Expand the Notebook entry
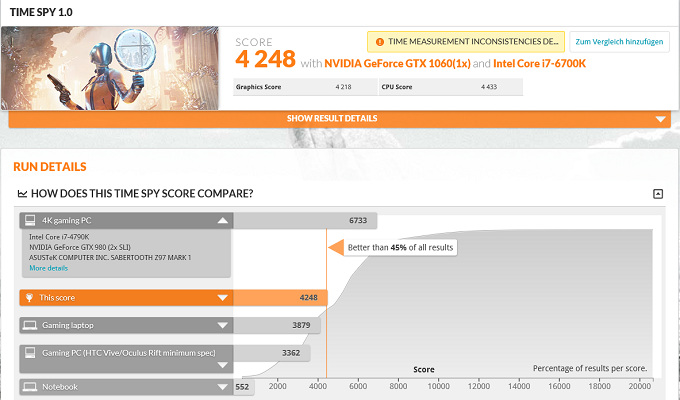The width and height of the screenshot is (680, 400). tap(222, 387)
